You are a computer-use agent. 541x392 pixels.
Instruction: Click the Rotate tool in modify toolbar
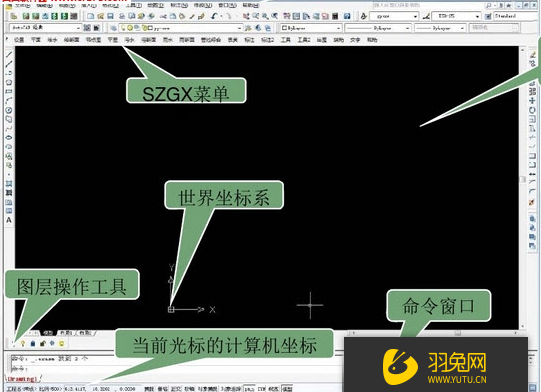[x=532, y=110]
